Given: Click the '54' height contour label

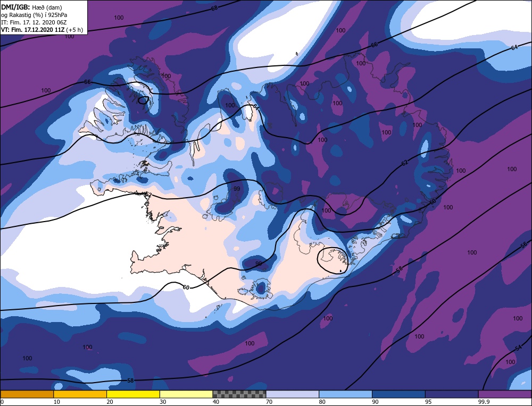Looking at the screenshot, I should [518, 348].
